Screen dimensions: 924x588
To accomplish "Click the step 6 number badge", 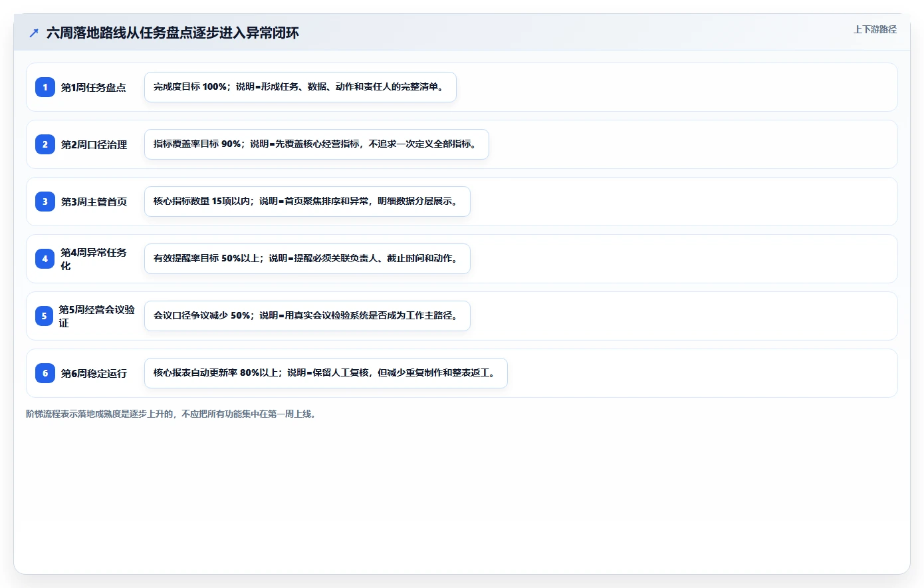I will [45, 373].
